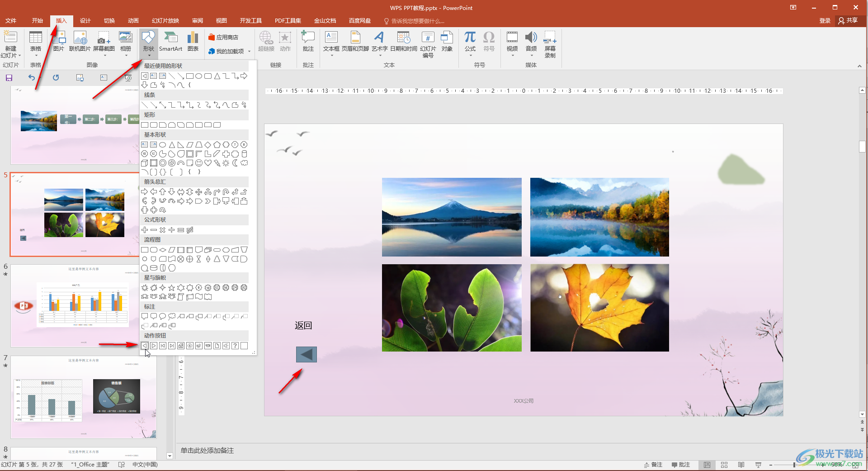Screen dimensions: 868x471
Task: Choose the Forward/Next action button shape
Action: pos(154,346)
